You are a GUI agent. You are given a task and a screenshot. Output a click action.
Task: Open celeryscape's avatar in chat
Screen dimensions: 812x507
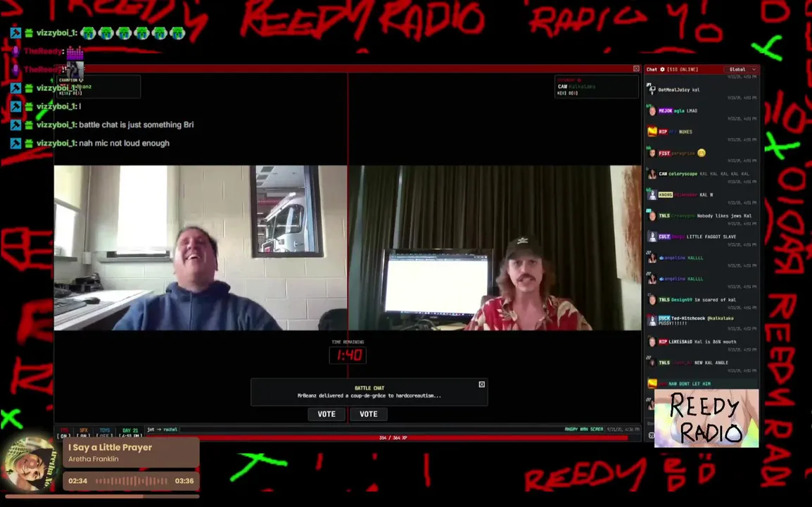coord(652,174)
